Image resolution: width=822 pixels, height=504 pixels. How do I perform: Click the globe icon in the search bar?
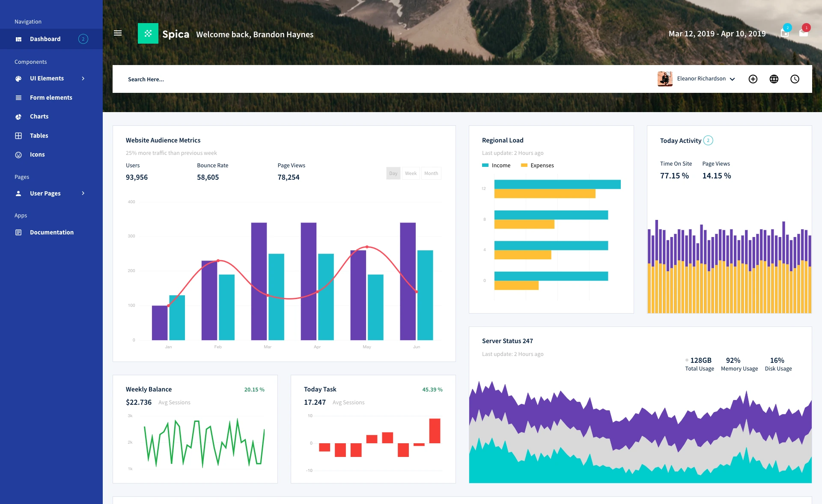pyautogui.click(x=774, y=79)
